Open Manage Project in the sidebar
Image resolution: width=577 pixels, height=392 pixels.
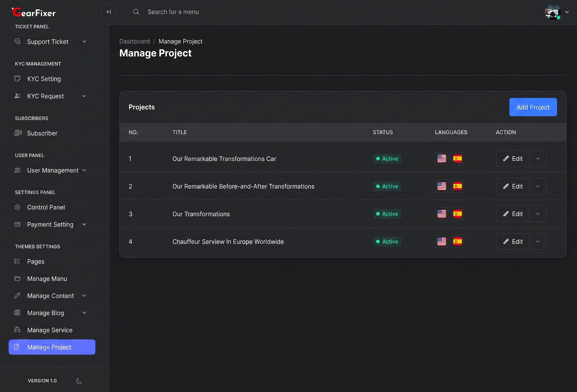[52, 347]
